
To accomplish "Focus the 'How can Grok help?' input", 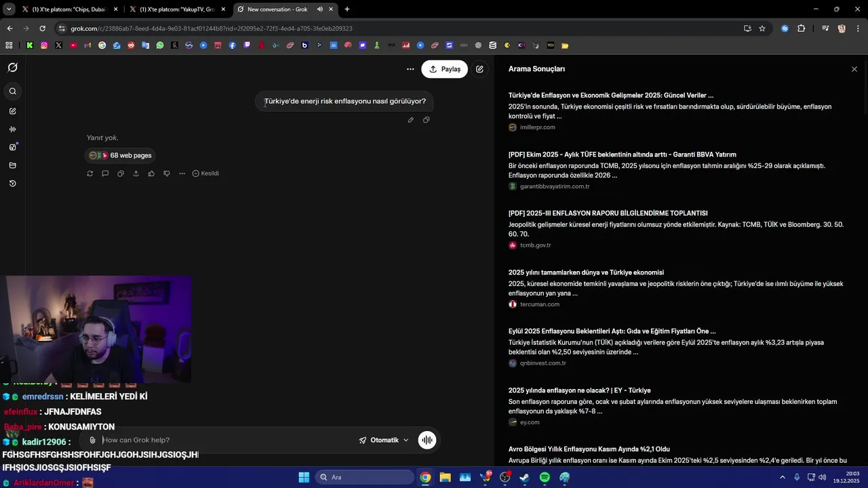I will [227, 440].
